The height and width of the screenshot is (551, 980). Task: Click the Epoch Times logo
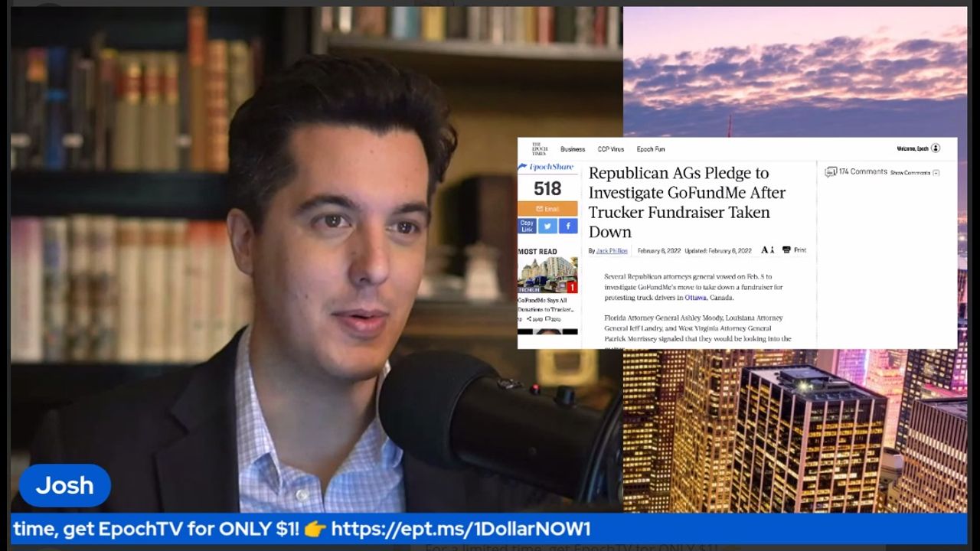(539, 149)
